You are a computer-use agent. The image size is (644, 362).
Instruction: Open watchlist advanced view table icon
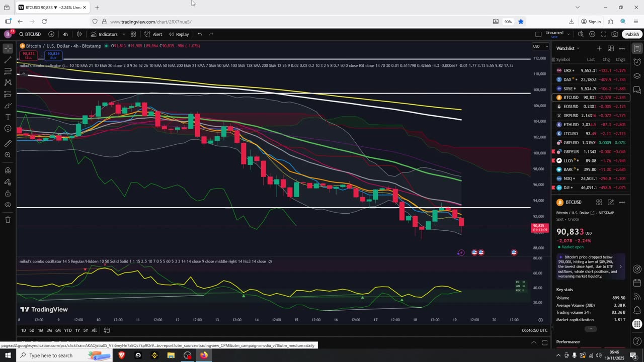[610, 48]
